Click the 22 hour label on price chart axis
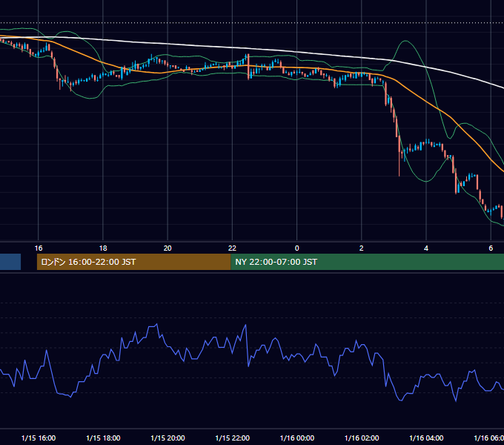This screenshot has height=445, width=504. tap(232, 248)
